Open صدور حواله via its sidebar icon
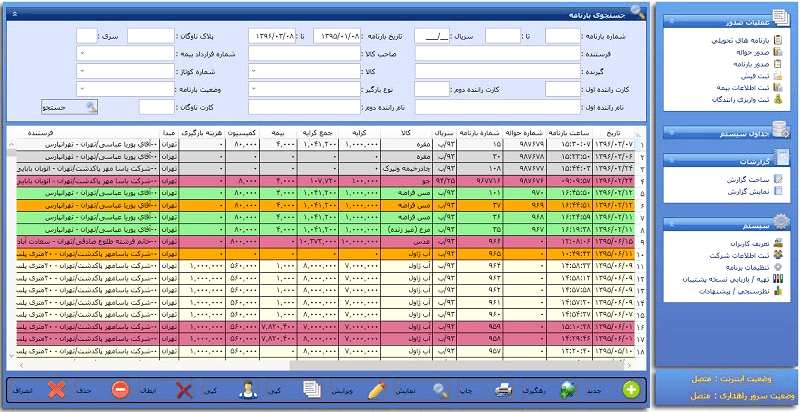Viewport: 800px width, 412px height. 778,52
